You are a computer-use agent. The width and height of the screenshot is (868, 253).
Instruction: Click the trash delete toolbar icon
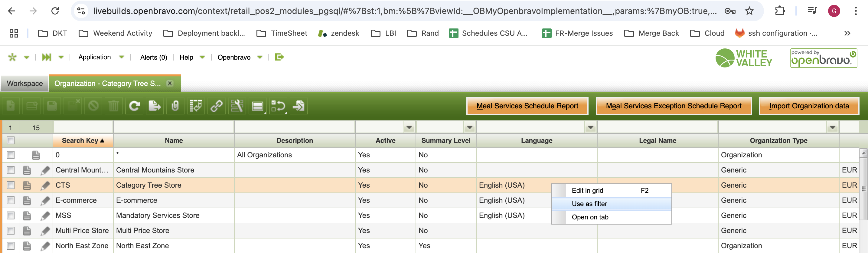113,106
